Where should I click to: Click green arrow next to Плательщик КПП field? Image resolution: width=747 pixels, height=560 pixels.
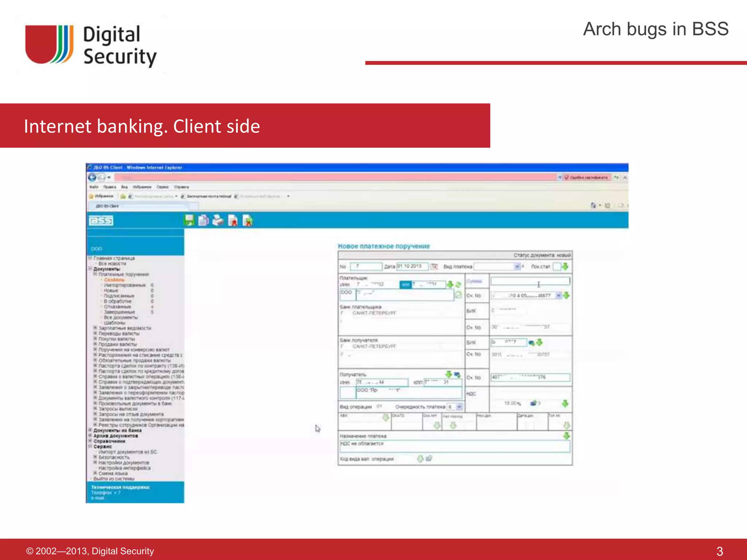450,284
